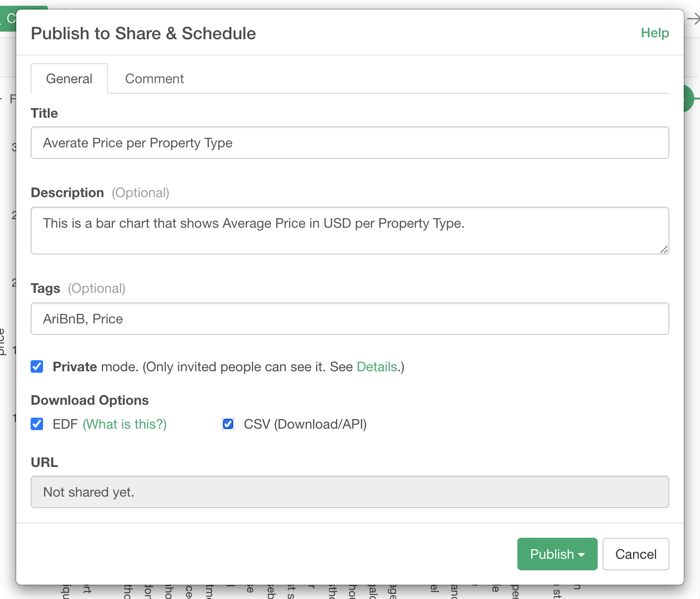Open the Publish button's dropdown caret
The image size is (700, 599).
tap(582, 555)
